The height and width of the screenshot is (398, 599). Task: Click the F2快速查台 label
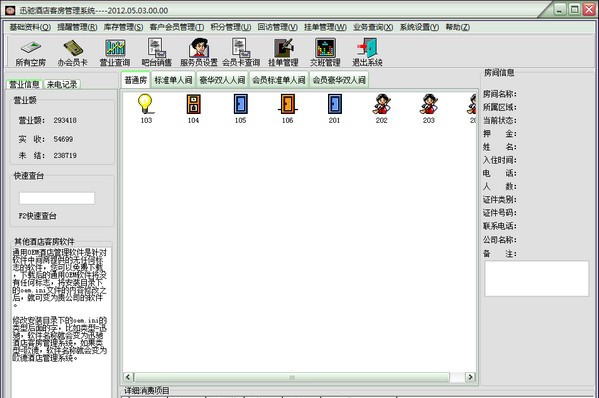[x=37, y=216]
